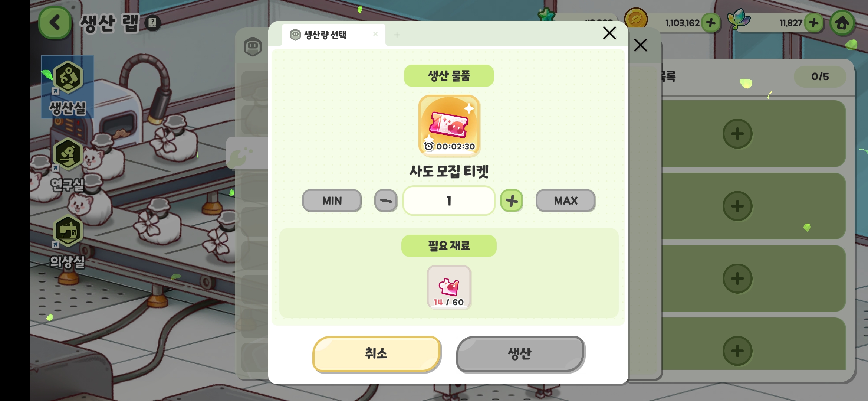Cancel with the 취소 button
Screen dimensions: 868x401
point(377,353)
